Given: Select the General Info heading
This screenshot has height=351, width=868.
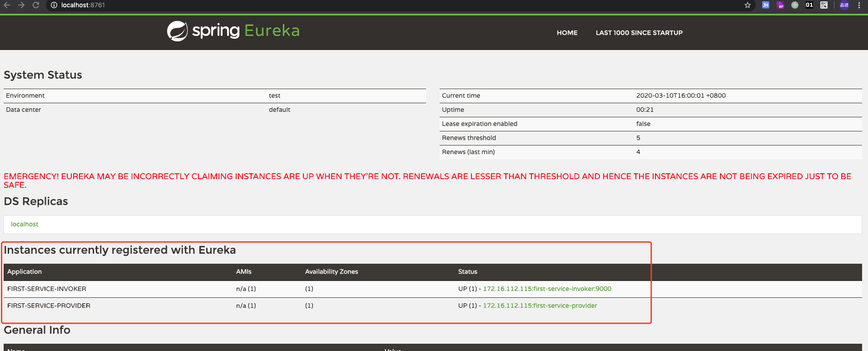Looking at the screenshot, I should tap(37, 330).
